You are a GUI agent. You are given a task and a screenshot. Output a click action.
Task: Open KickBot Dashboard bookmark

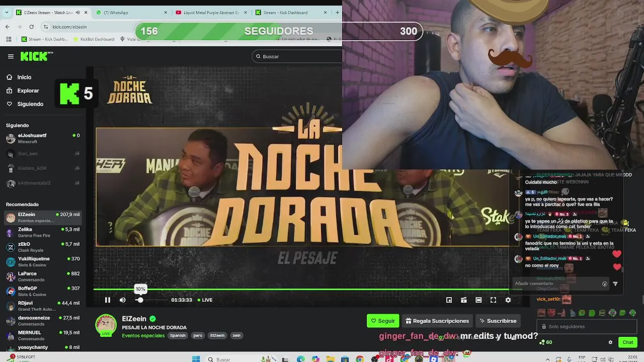point(94,39)
